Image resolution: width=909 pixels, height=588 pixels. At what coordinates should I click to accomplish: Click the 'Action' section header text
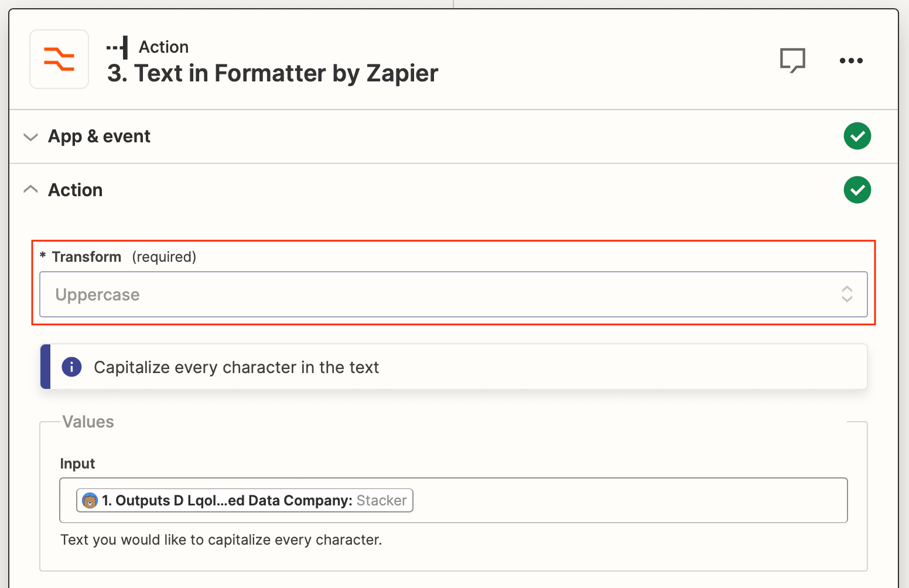coord(75,189)
